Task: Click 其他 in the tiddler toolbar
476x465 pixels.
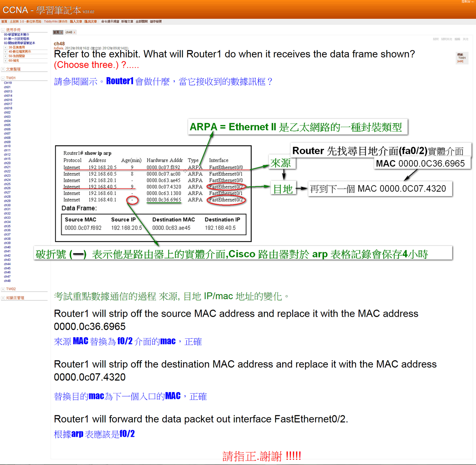Action: pyautogui.click(x=466, y=39)
